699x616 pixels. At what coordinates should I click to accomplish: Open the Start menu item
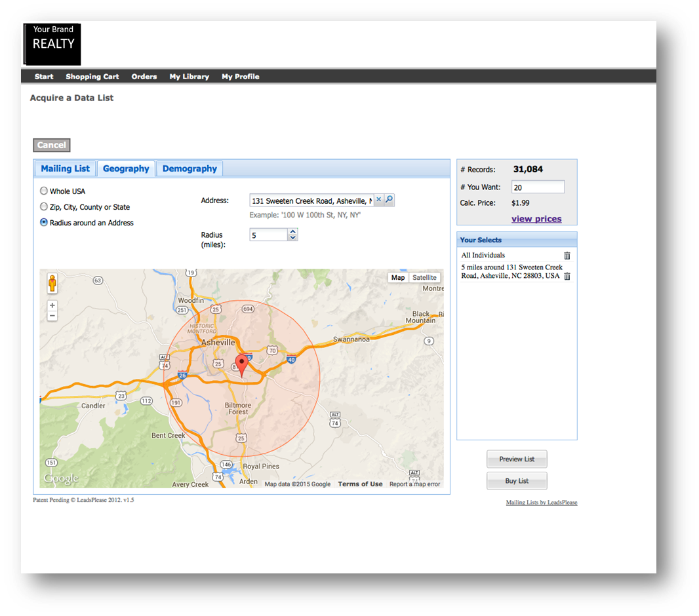(x=44, y=77)
